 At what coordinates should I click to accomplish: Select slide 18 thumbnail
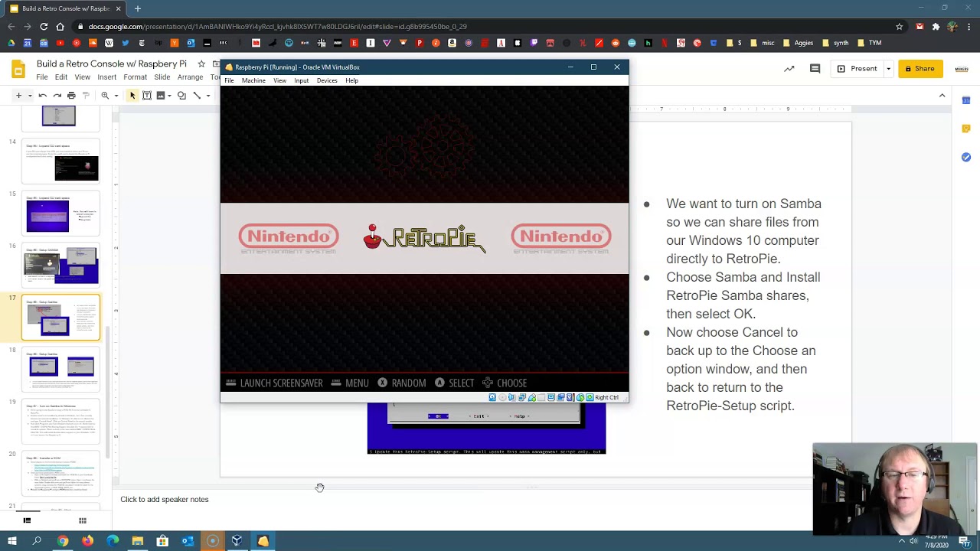(x=61, y=370)
